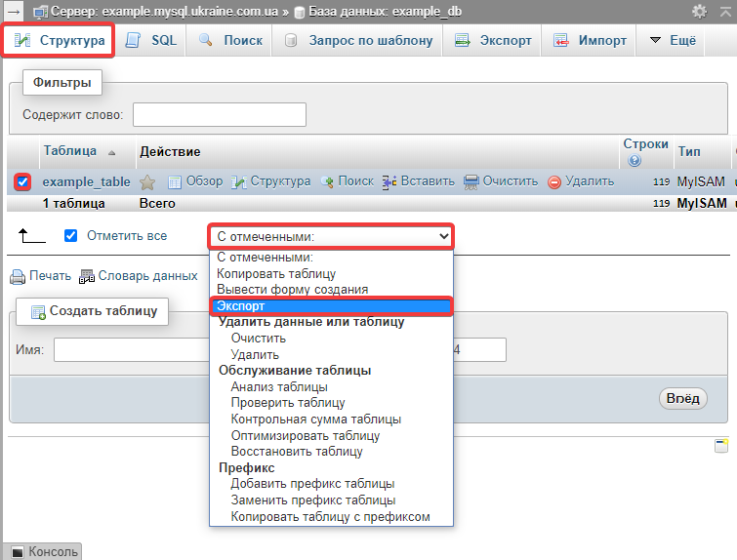Click the Insert (Вставить) icon for example_table
737x560 pixels.
pyautogui.click(x=389, y=181)
